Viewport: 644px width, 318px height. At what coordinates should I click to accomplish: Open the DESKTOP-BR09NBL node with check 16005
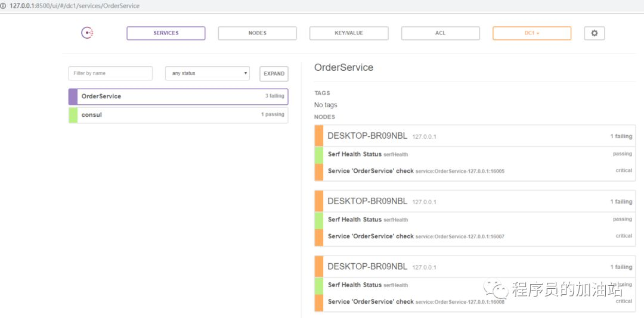[x=475, y=136]
